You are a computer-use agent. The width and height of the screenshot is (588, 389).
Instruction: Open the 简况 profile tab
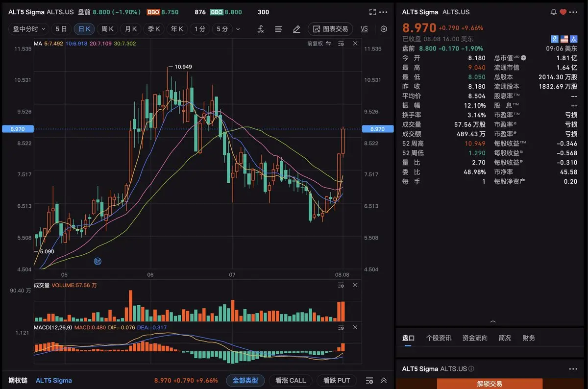pos(505,338)
